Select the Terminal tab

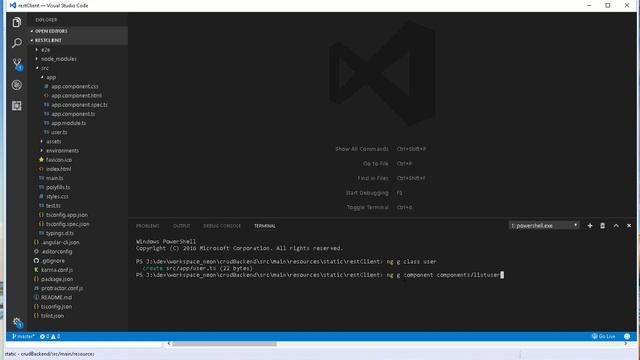pos(265,226)
